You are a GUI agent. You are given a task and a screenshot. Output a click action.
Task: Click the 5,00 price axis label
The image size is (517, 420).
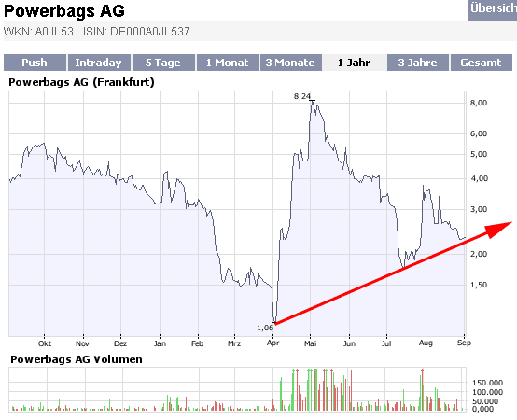(479, 154)
